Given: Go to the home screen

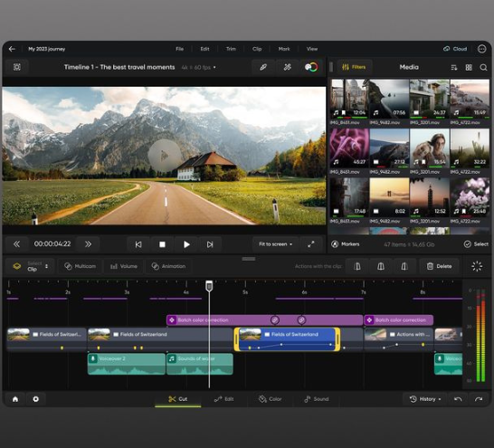Looking at the screenshot, I should coord(15,399).
